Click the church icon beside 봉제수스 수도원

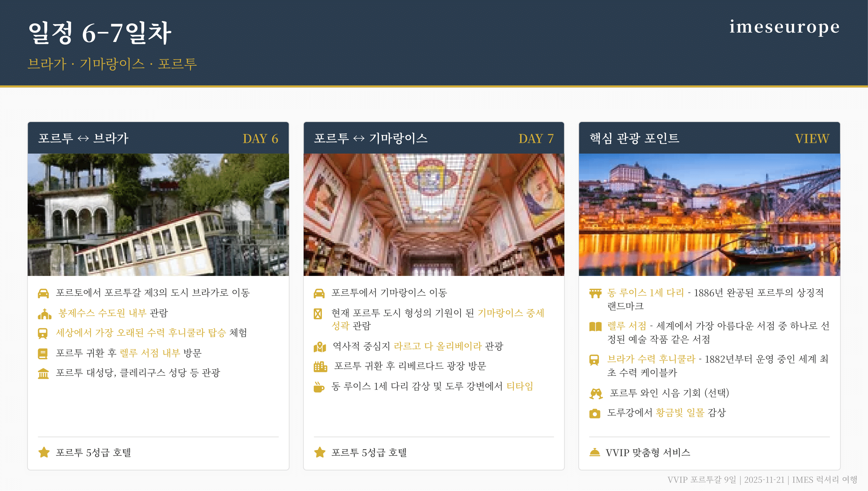tap(44, 314)
